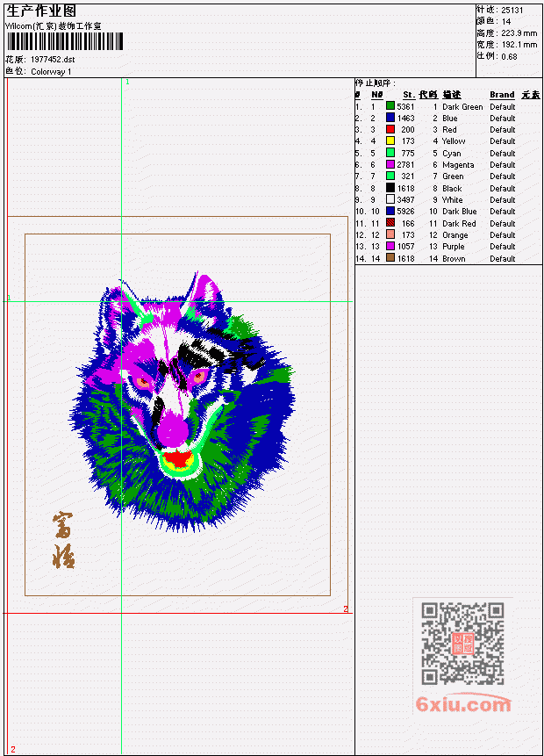Select the 'Black' description text
This screenshot has width=544, height=756.
coord(452,189)
